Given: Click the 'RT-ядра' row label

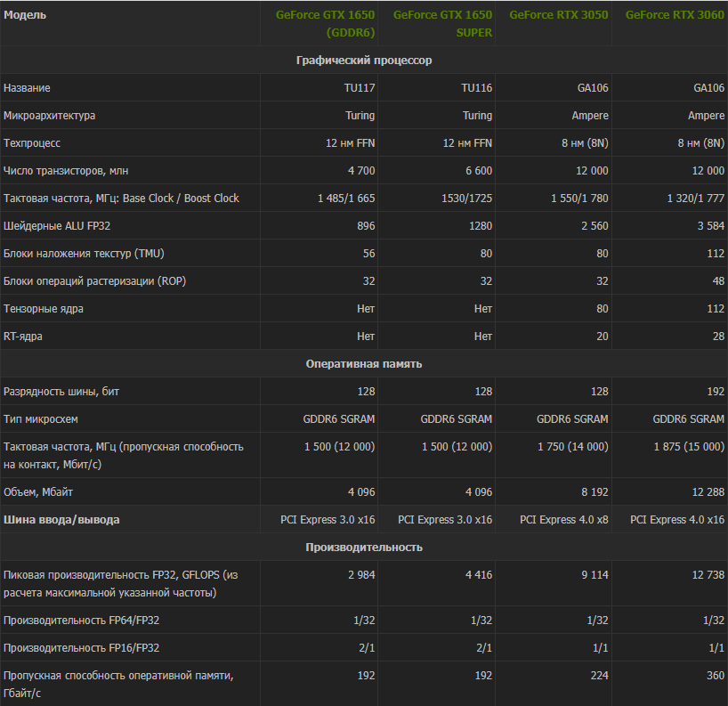Looking at the screenshot, I should (x=23, y=337).
